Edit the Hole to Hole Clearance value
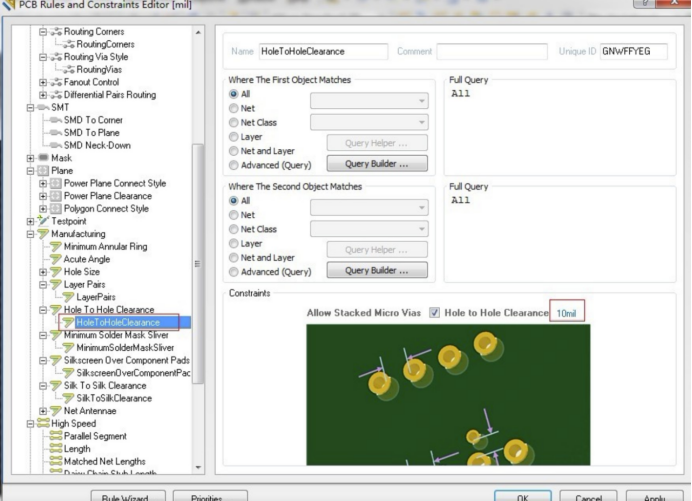This screenshot has width=692, height=501. pyautogui.click(x=566, y=313)
